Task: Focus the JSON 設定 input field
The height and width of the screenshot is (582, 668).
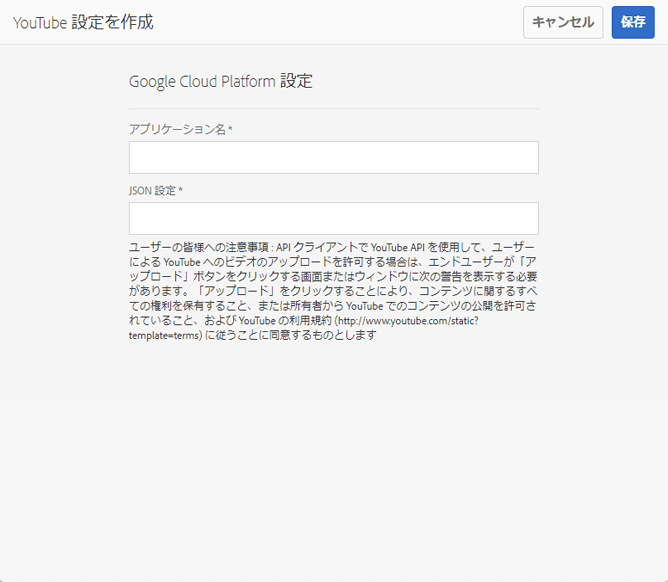Action: tap(334, 218)
